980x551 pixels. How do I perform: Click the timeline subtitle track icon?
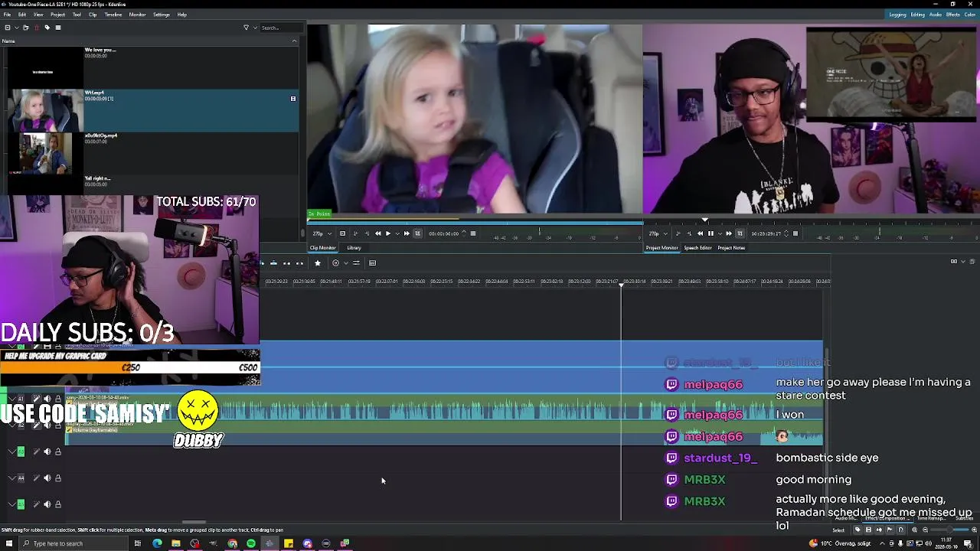pyautogui.click(x=372, y=263)
